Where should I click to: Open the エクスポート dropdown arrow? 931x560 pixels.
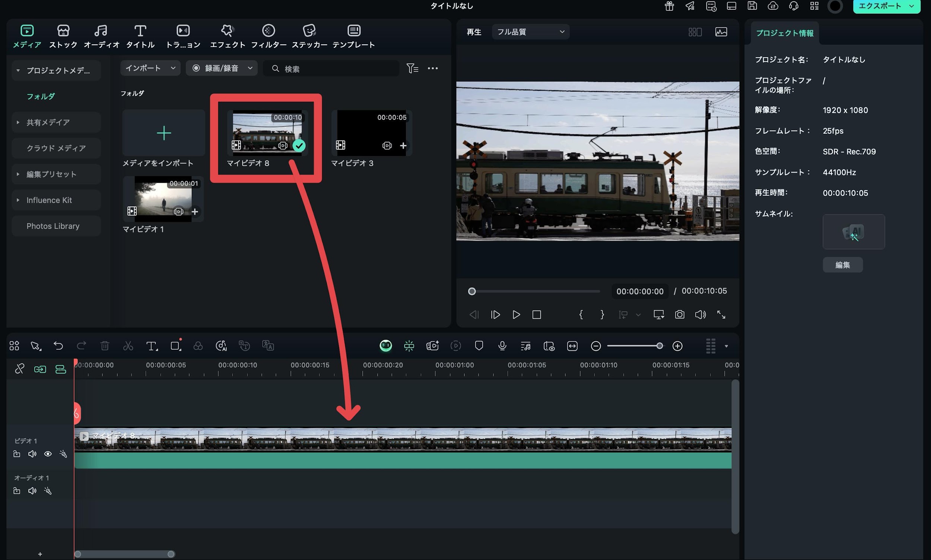pos(911,6)
